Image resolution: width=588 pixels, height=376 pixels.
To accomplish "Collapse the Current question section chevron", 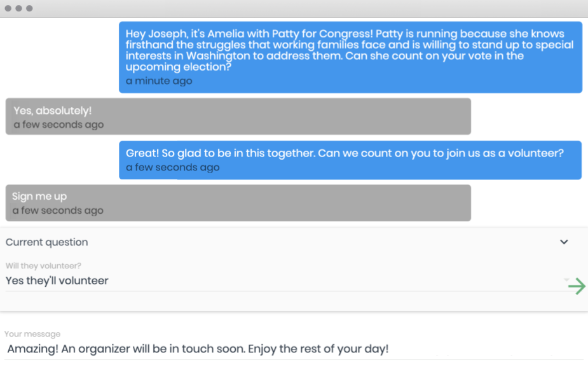I will [x=564, y=242].
